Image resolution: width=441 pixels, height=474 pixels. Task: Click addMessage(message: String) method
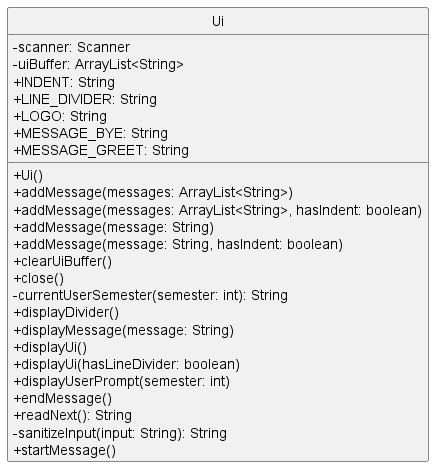(114, 227)
